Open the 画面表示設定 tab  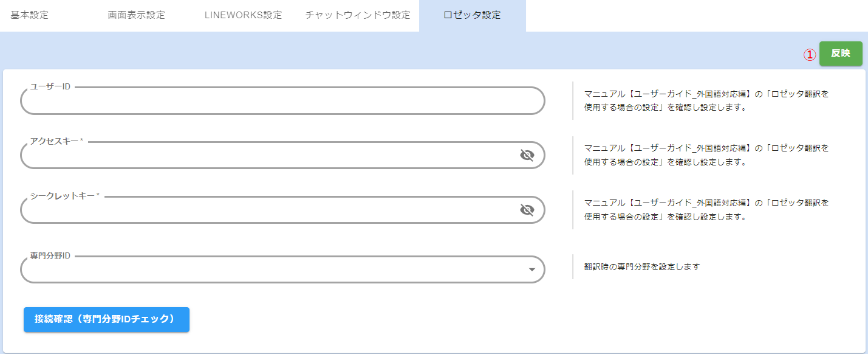point(137,15)
